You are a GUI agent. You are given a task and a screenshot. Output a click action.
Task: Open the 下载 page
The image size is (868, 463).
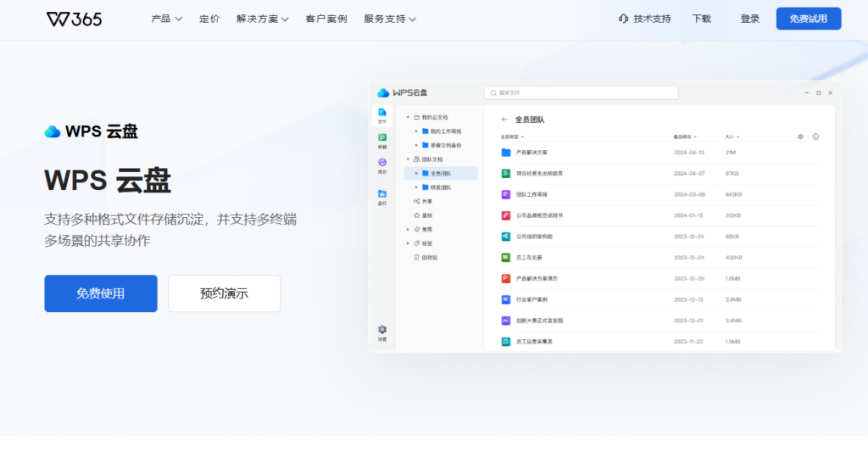coord(701,19)
